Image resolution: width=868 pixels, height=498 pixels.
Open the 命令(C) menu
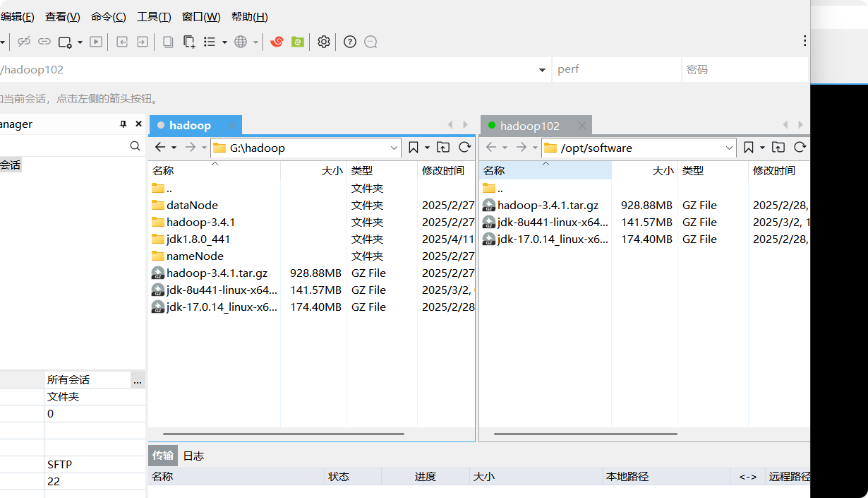pos(109,17)
